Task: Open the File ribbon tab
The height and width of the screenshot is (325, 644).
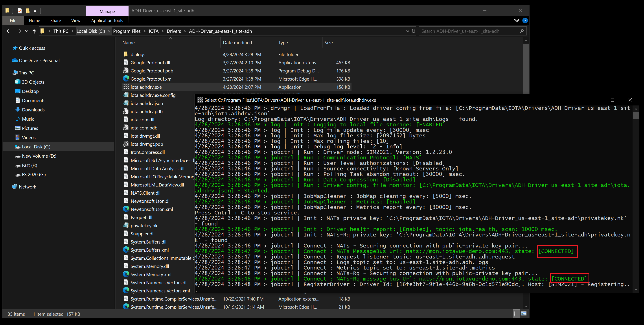Action: point(13,20)
